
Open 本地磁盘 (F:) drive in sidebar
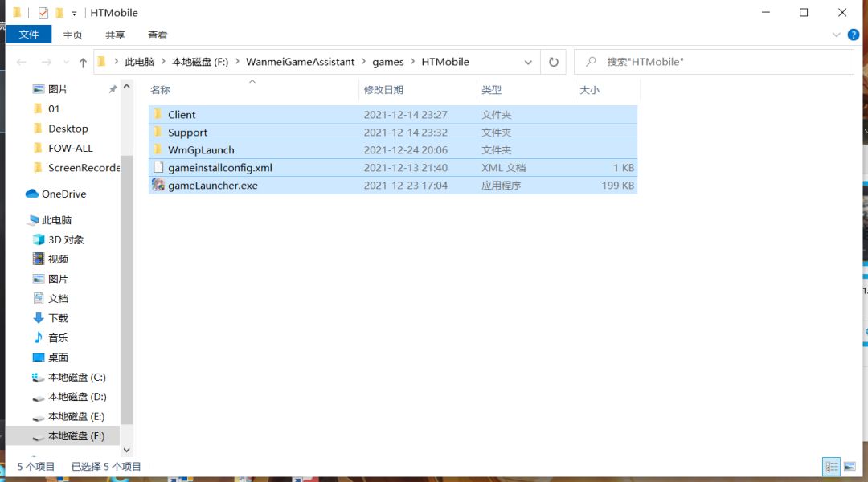pyautogui.click(x=76, y=436)
